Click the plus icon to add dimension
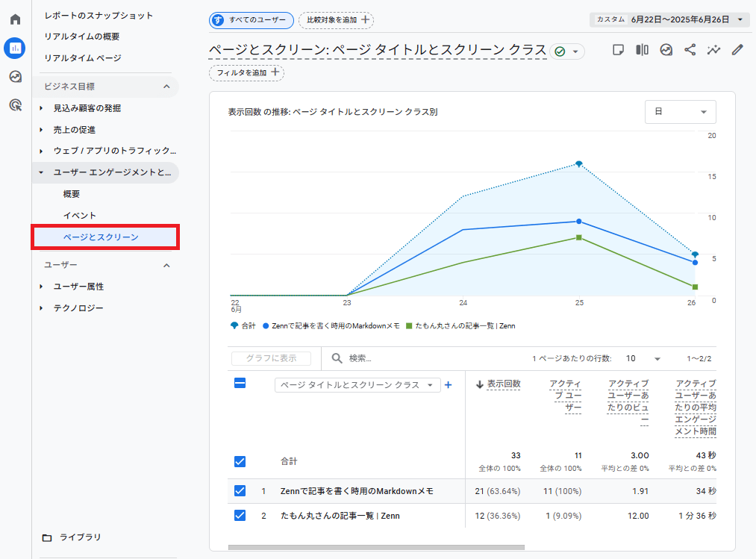This screenshot has width=756, height=559. tap(449, 385)
